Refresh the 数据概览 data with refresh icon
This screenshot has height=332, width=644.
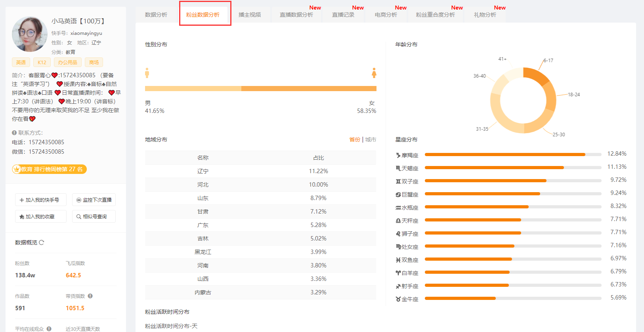coord(42,242)
